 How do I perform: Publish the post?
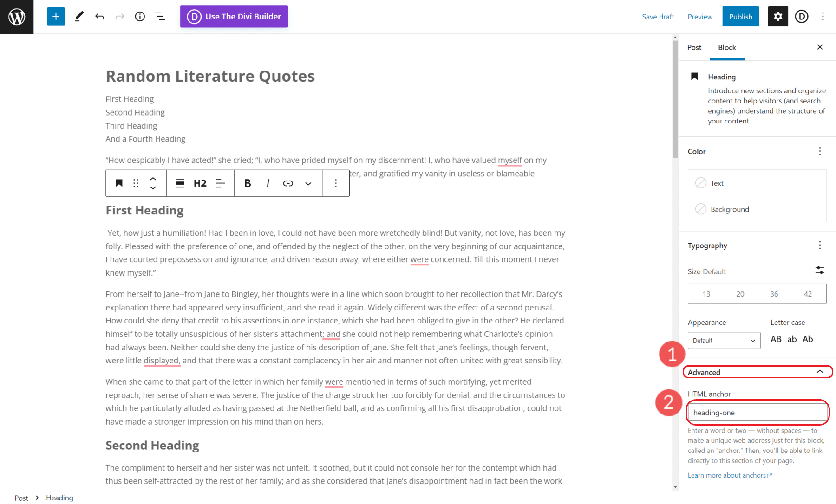[740, 16]
